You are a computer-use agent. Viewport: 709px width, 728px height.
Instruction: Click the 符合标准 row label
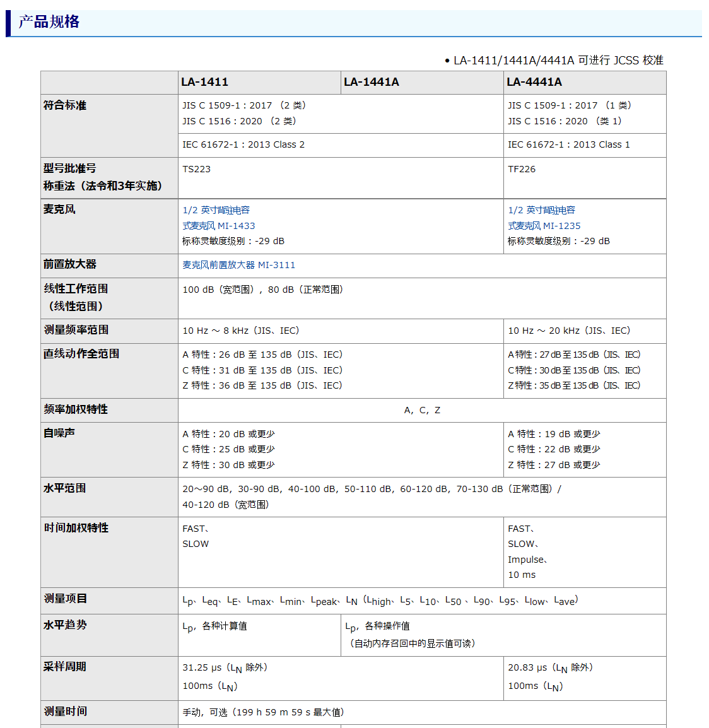[65, 105]
